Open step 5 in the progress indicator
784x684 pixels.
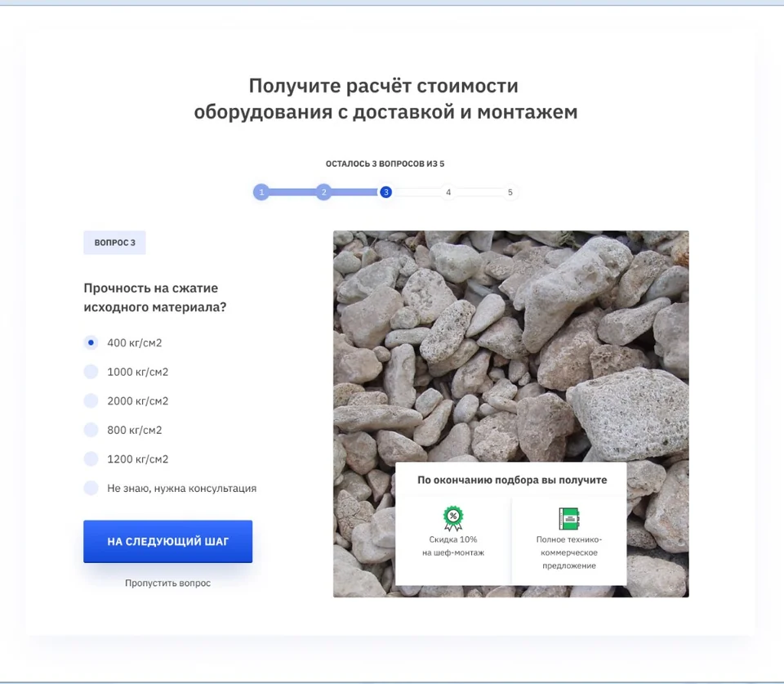(510, 192)
